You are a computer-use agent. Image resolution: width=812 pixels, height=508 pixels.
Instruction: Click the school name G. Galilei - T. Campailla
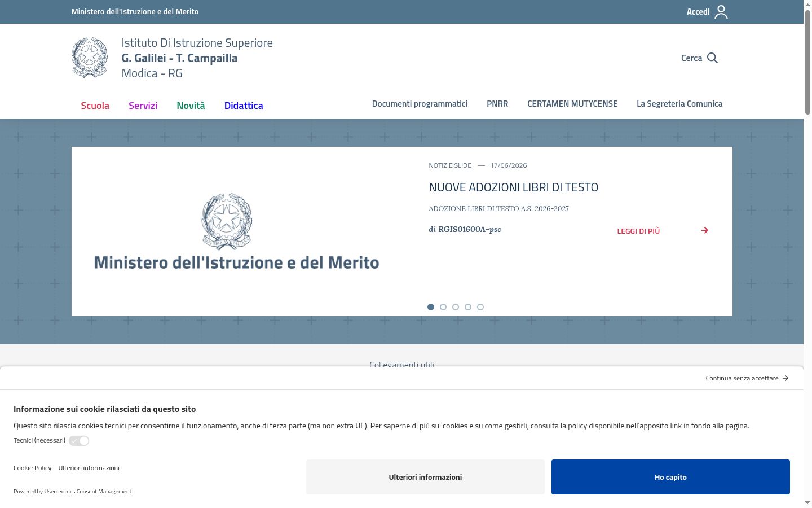(179, 58)
